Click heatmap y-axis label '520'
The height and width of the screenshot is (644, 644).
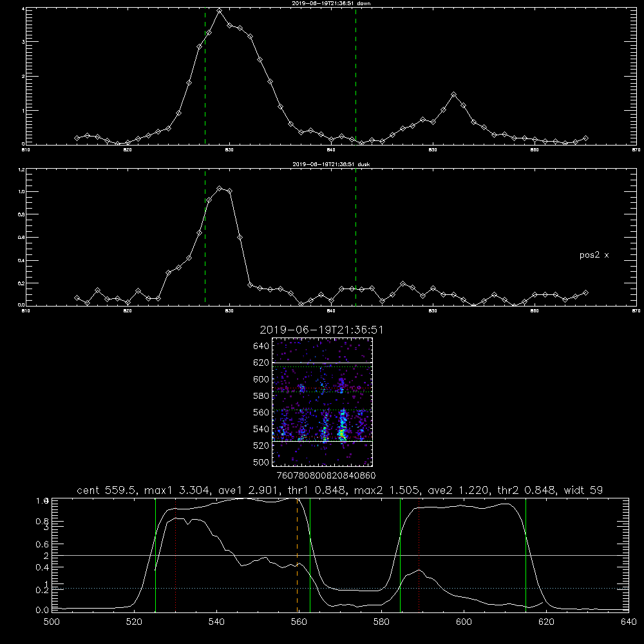(261, 446)
